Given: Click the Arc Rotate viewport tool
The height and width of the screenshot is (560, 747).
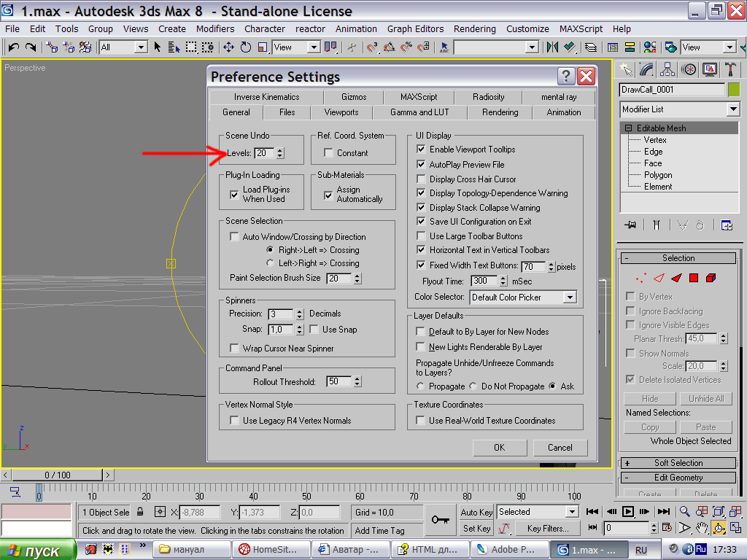Looking at the screenshot, I should (719, 528).
